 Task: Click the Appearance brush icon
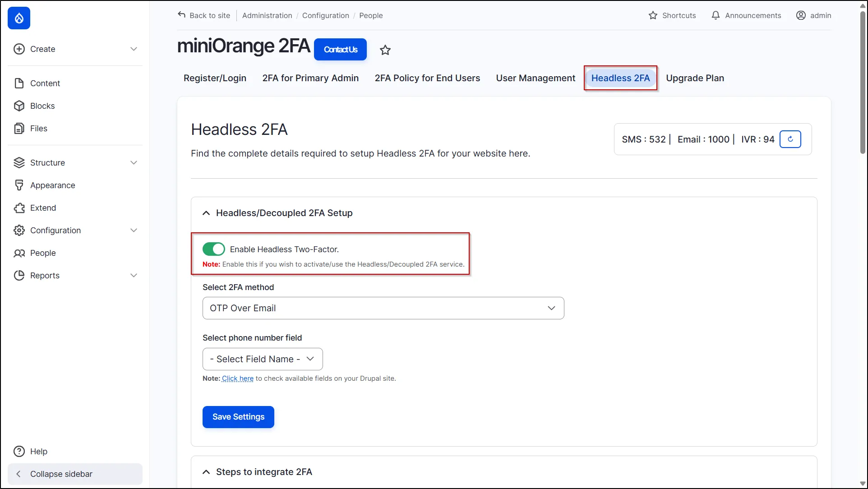point(19,185)
